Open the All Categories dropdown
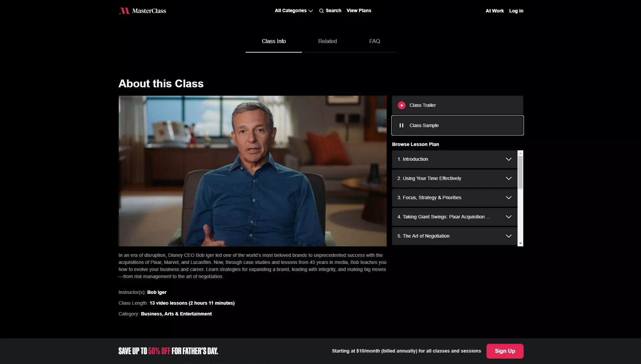The image size is (641, 364). (294, 11)
